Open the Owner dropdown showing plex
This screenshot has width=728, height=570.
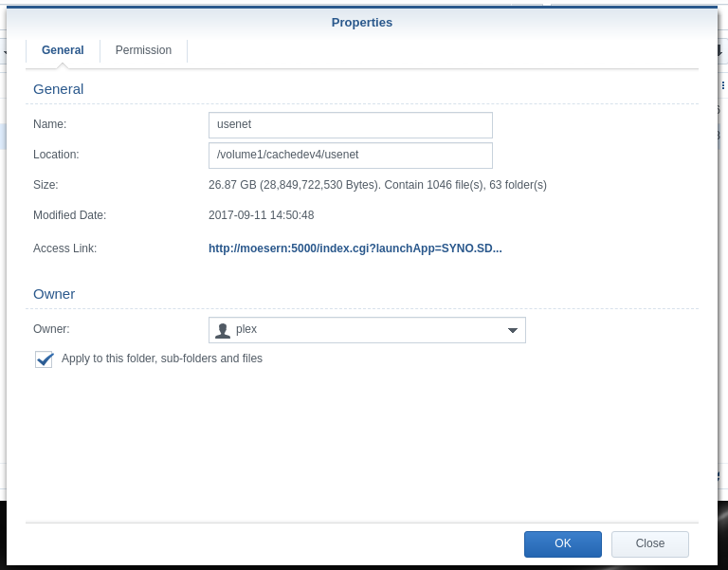pyautogui.click(x=367, y=330)
